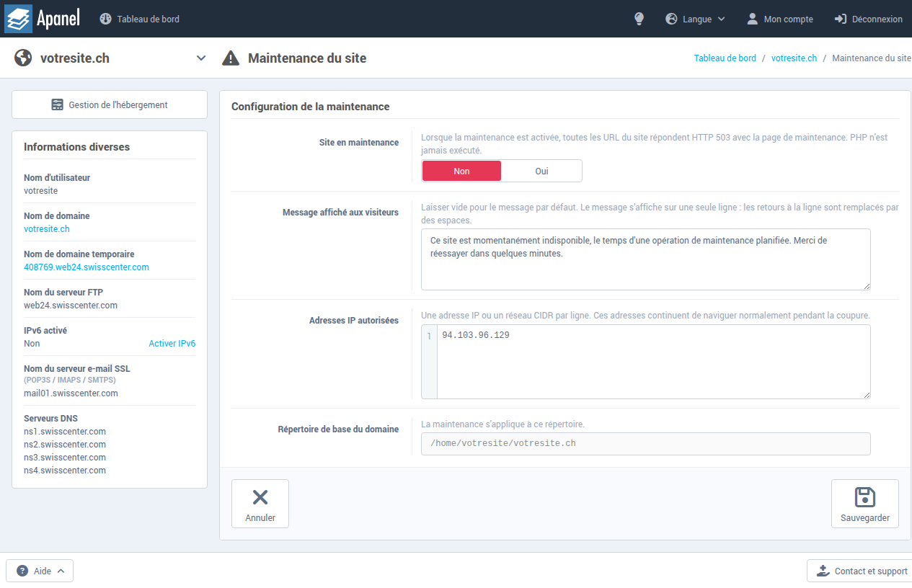Click DNS server ns1.swisscenter.com
This screenshot has width=912, height=588.
(x=65, y=432)
